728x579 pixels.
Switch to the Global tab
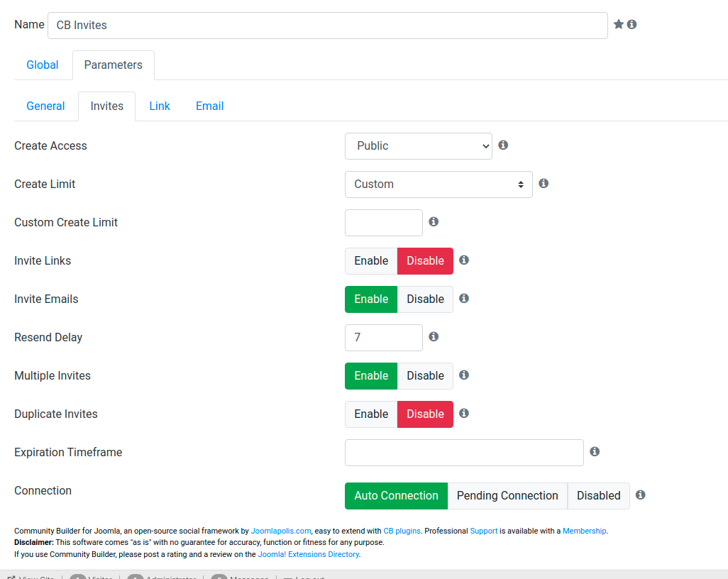[x=43, y=65]
